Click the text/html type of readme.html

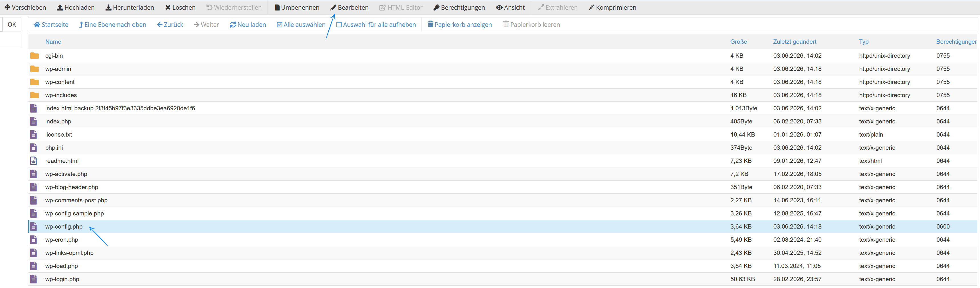click(x=870, y=161)
